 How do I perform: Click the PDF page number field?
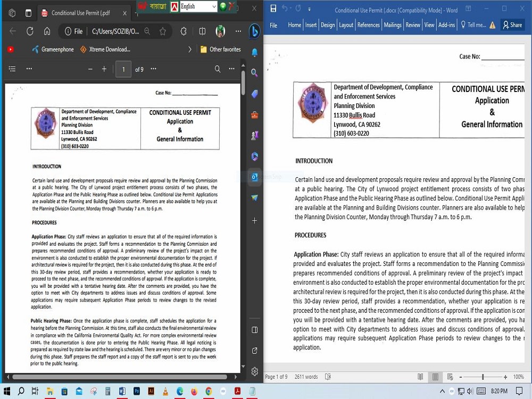123,69
